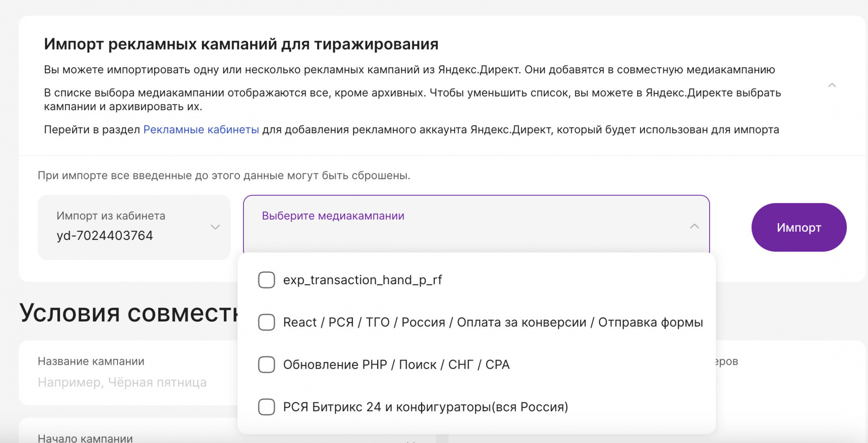The width and height of the screenshot is (868, 443).
Task: Click РСЯ Битрикс 24 и конфигураторы text
Action: coord(425,407)
